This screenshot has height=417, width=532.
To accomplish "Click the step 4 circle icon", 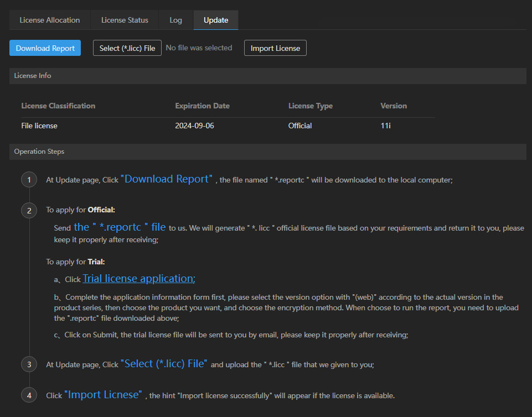I will [29, 395].
